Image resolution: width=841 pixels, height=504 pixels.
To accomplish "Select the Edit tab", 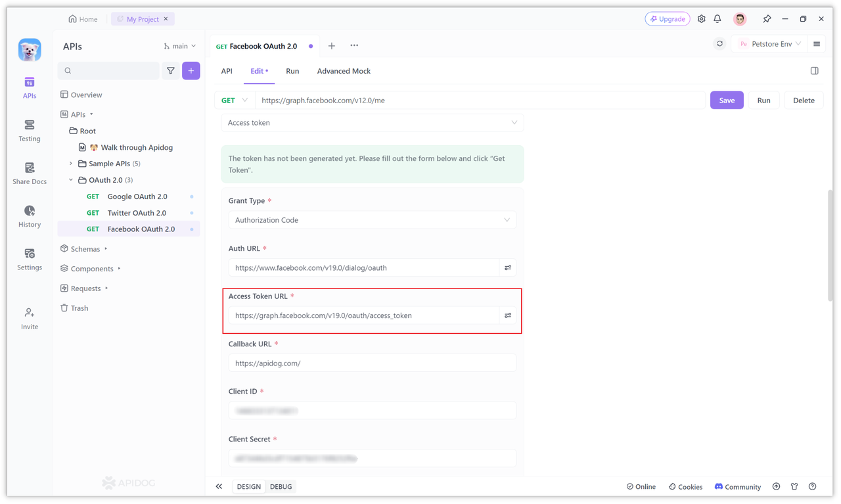I will tap(259, 71).
